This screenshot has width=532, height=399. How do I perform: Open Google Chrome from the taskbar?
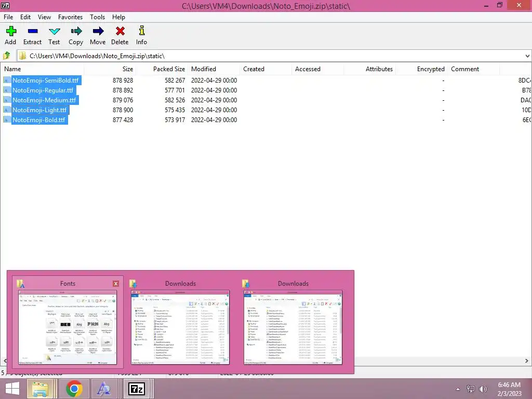[74, 389]
